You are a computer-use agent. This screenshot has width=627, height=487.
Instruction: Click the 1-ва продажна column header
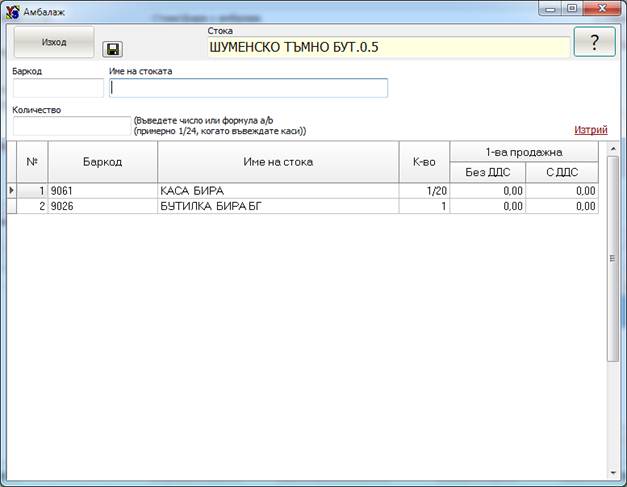[524, 152]
